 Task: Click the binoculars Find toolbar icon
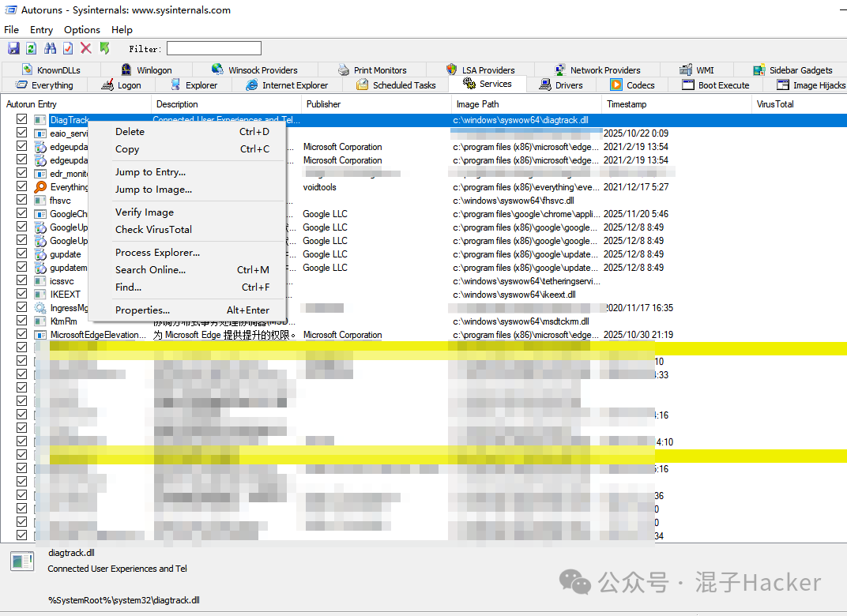pyautogui.click(x=50, y=49)
